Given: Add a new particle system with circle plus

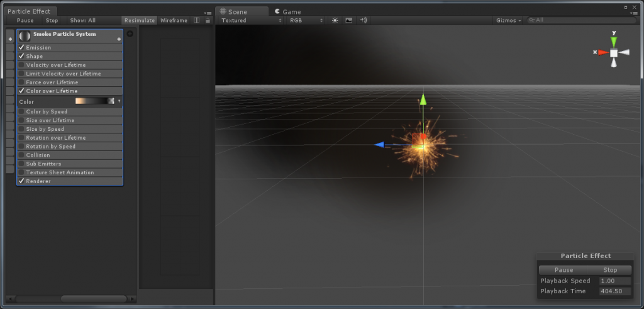Looking at the screenshot, I should click(x=130, y=34).
